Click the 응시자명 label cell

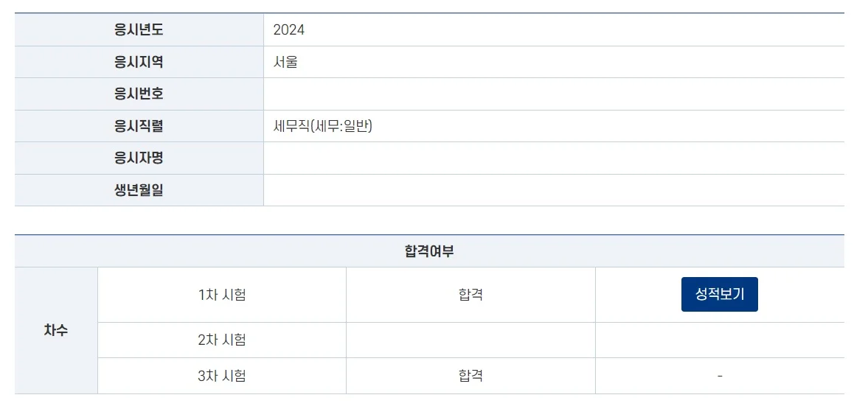coord(139,158)
